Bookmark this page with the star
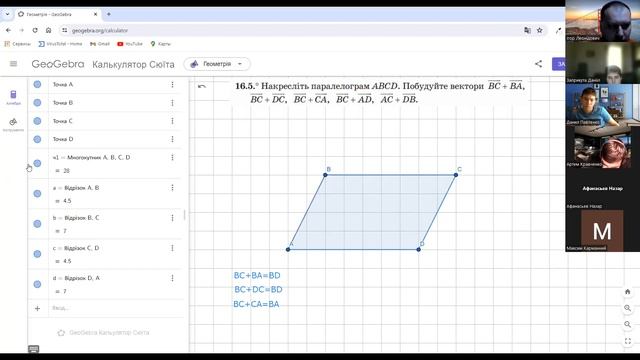 click(540, 30)
